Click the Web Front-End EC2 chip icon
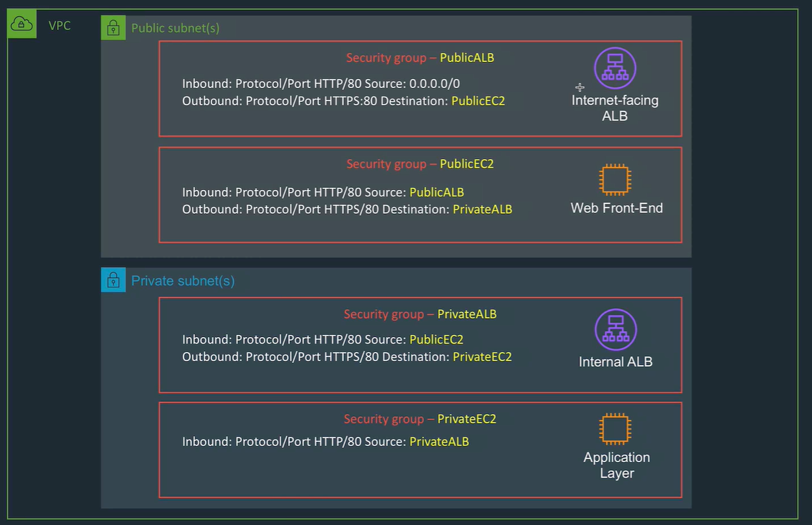Screen dimensions: 812x525 615,180
